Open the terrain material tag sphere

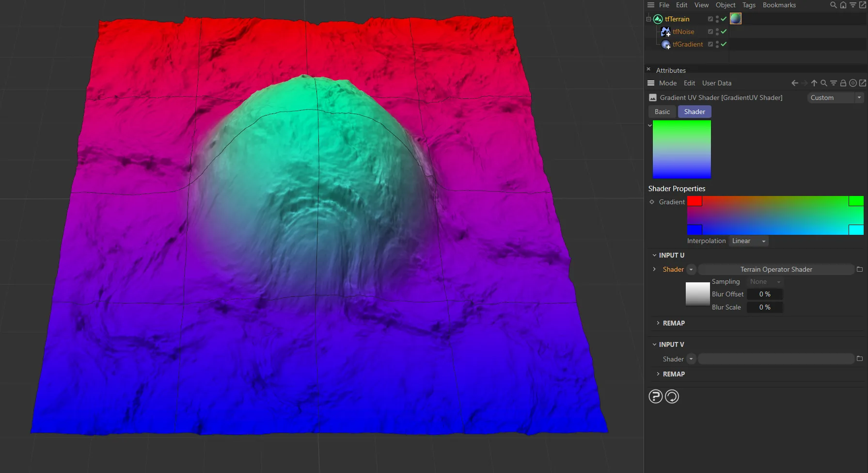(x=735, y=18)
